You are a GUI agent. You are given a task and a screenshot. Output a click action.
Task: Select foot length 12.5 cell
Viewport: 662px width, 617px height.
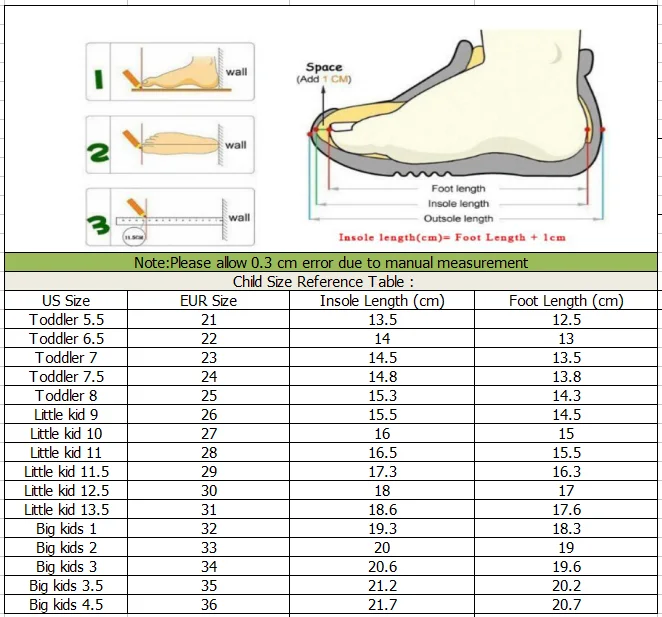tap(566, 320)
